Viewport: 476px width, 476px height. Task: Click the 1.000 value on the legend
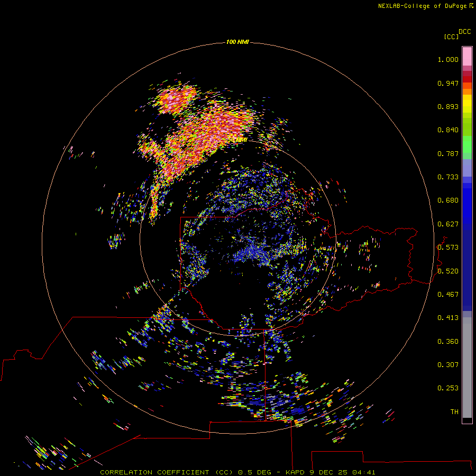[448, 59]
